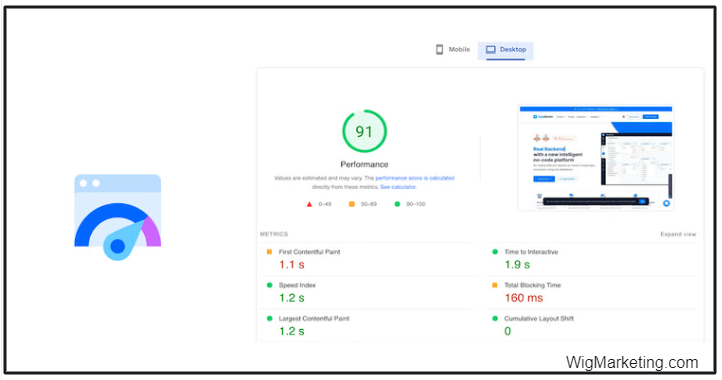Click the Largest Contentful Paint label

point(314,318)
